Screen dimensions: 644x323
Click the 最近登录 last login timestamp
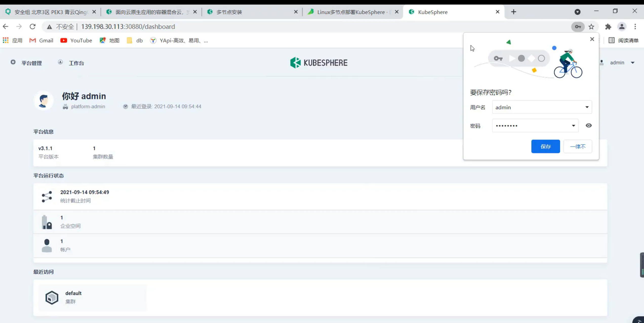[166, 107]
